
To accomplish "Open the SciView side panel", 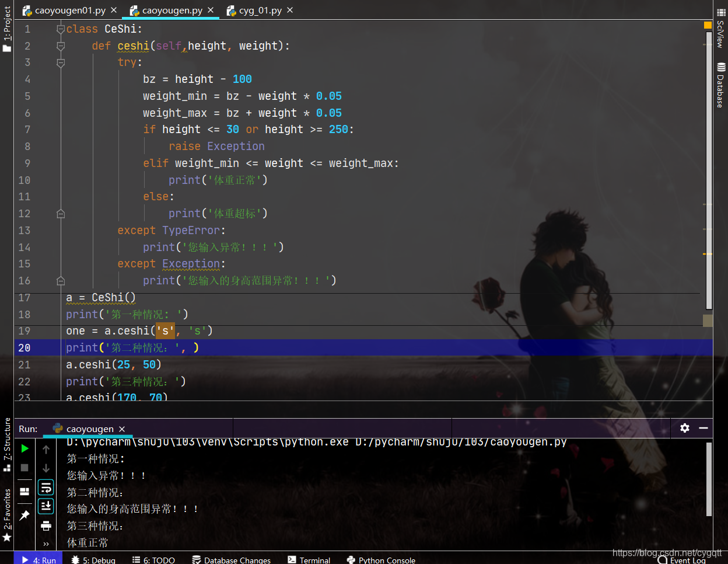I will pos(721,27).
